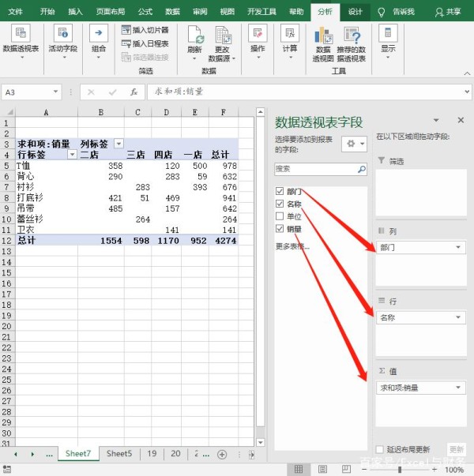Click the zoom slider in status bar

click(x=400, y=470)
